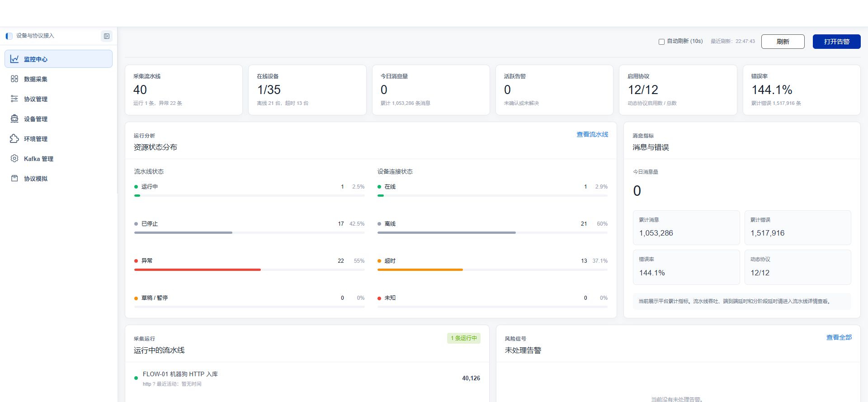Image resolution: width=868 pixels, height=402 pixels.
Task: Go to 数据采集 menu item
Action: 58,79
